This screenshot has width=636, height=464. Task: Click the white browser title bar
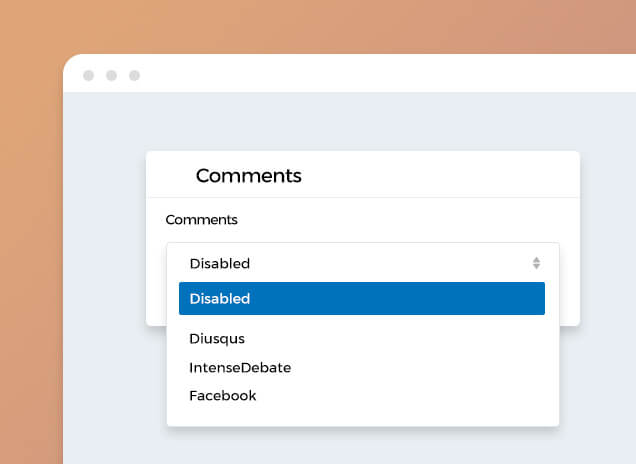pyautogui.click(x=380, y=75)
